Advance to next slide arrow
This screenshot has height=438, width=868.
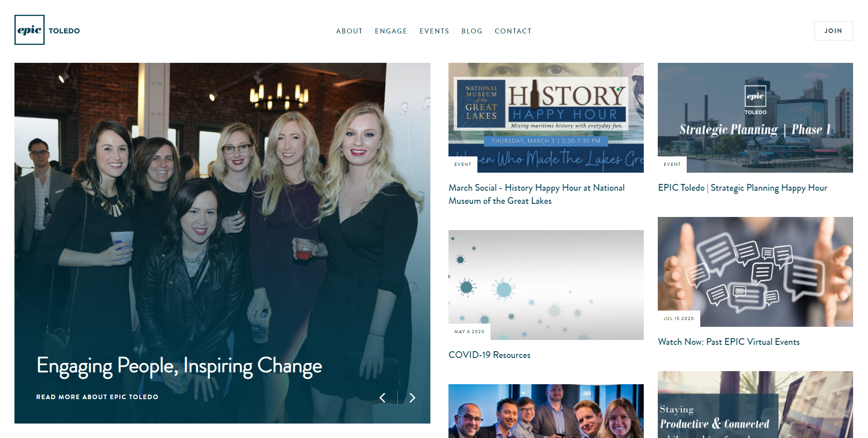pyautogui.click(x=412, y=398)
